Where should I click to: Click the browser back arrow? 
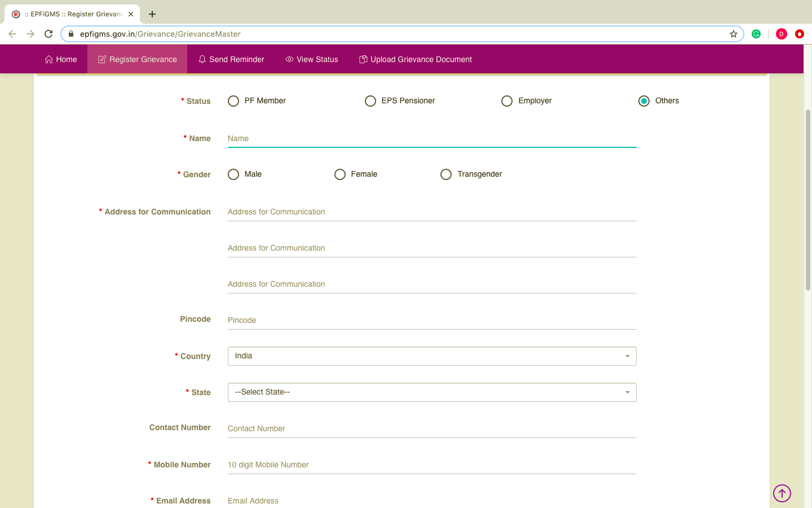[x=12, y=34]
